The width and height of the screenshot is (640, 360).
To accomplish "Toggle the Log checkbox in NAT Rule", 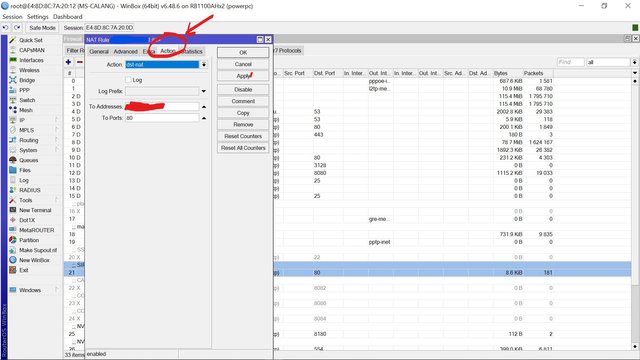I will 128,80.
